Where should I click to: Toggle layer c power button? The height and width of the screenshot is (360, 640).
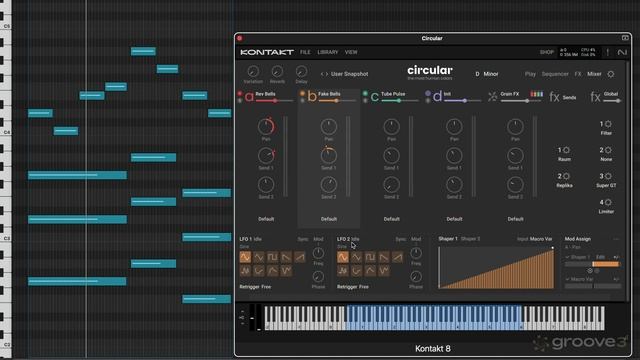(365, 93)
